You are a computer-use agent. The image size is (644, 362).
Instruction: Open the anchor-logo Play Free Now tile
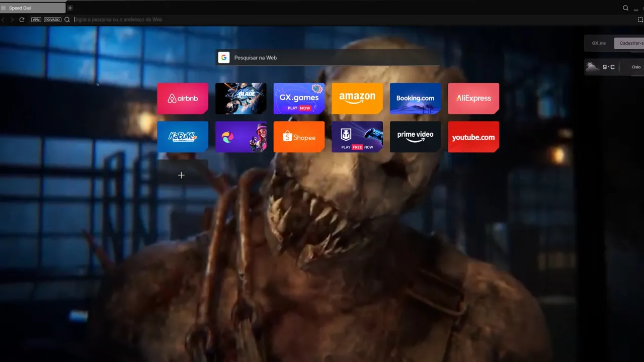[x=357, y=137]
